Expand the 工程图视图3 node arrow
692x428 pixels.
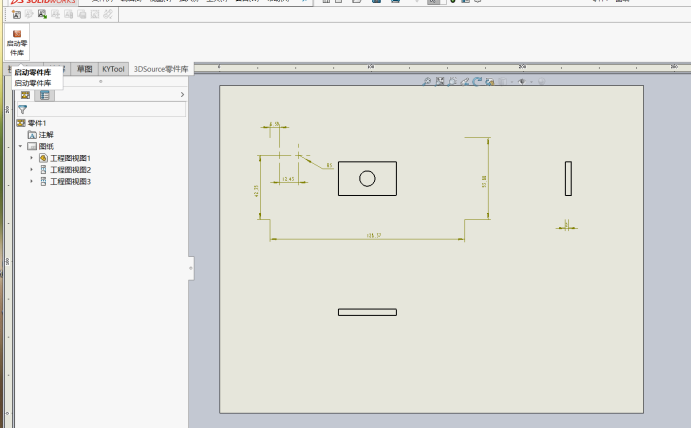pyautogui.click(x=31, y=181)
